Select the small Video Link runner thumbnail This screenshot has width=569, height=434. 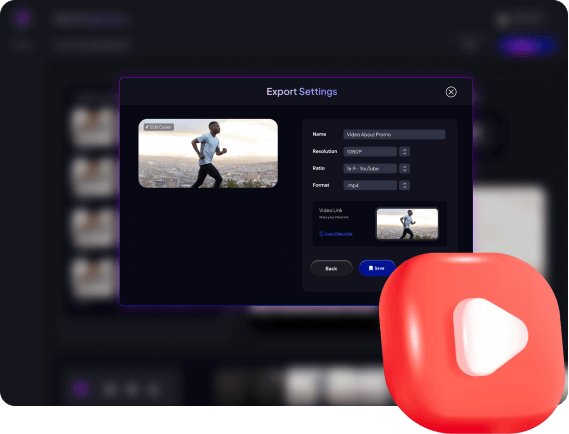(407, 224)
